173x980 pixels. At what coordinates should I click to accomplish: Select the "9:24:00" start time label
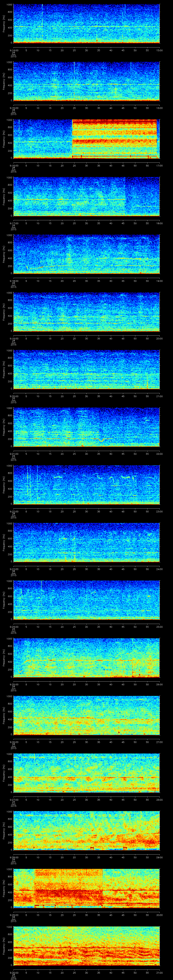coord(14,627)
